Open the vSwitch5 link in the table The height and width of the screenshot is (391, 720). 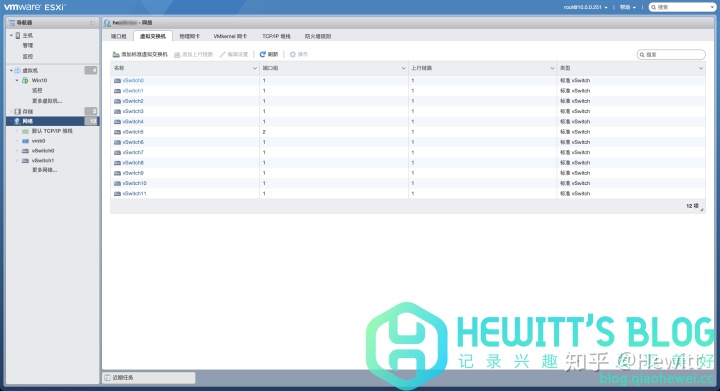pyautogui.click(x=133, y=132)
